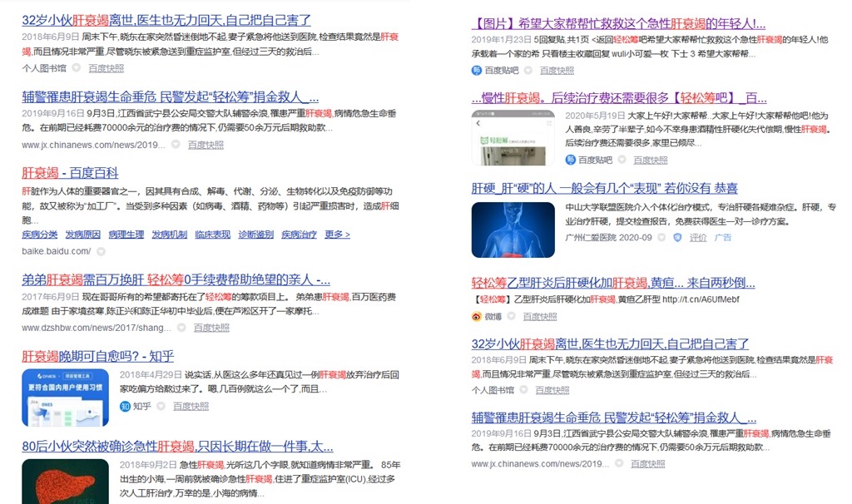852x504 pixels.
Task: Select the 疾病分类 sublink under 百度百科
Action: pos(40,235)
